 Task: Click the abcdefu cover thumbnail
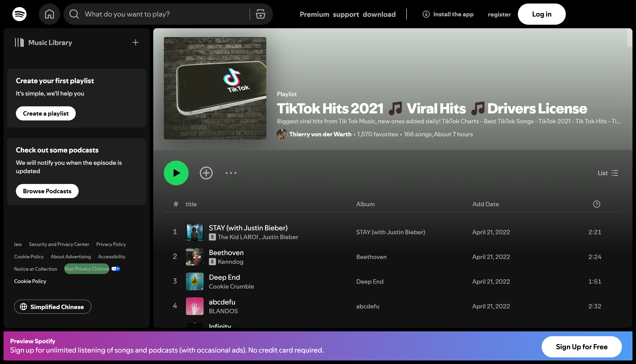coord(195,306)
